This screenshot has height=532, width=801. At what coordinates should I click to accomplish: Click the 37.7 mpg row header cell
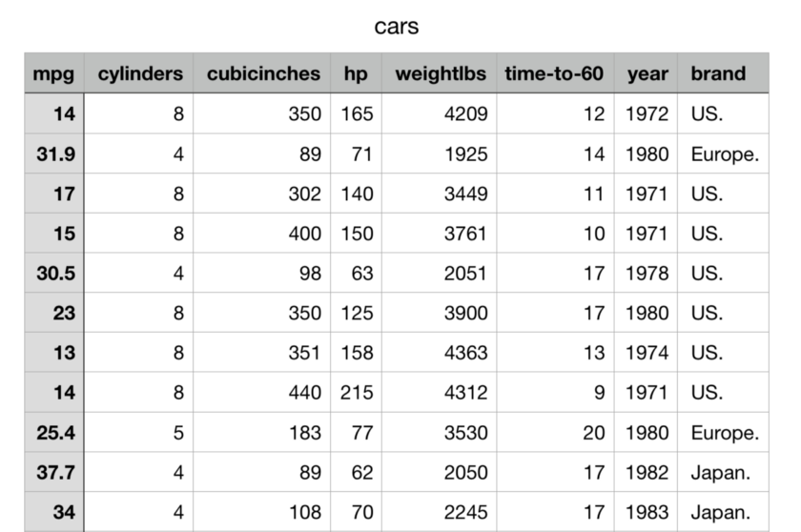point(54,472)
